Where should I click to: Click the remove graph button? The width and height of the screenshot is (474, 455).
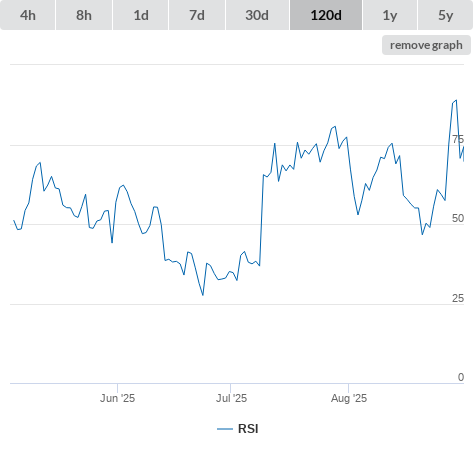tap(426, 45)
